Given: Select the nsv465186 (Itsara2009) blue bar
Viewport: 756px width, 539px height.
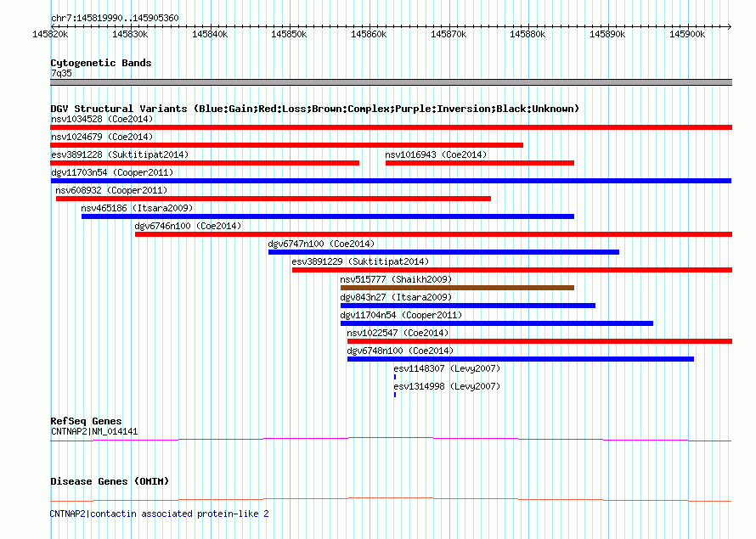Looking at the screenshot, I should 328,216.
